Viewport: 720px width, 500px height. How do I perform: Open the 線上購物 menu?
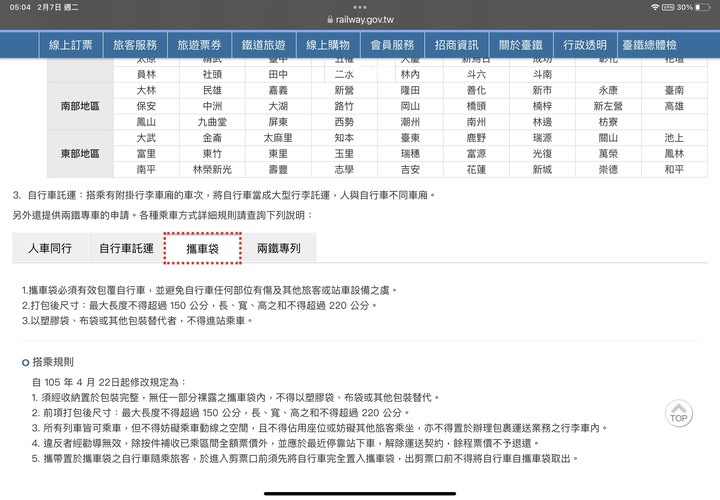pos(328,45)
